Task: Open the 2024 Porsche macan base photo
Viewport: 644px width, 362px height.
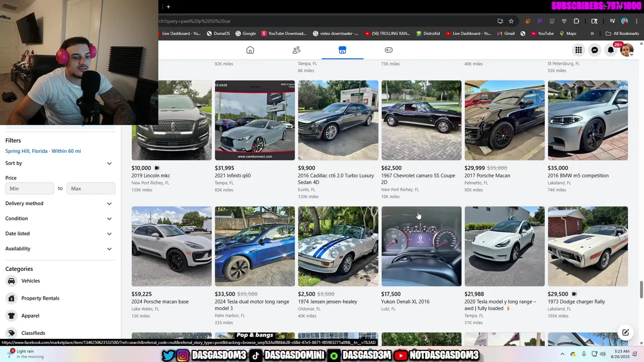Action: pyautogui.click(x=172, y=246)
